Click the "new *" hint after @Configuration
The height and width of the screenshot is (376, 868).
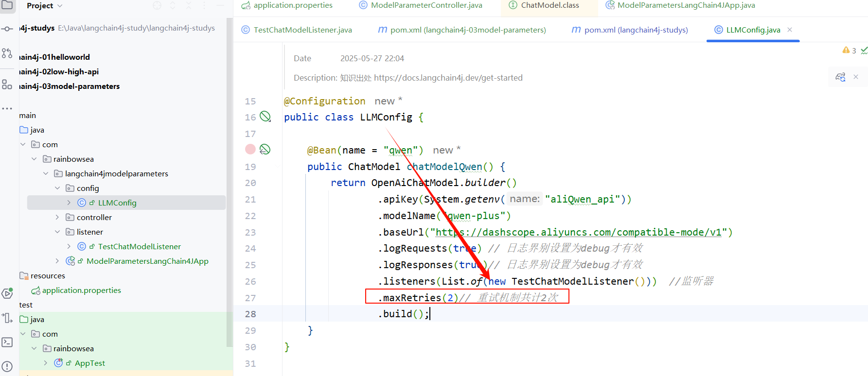[x=388, y=101]
